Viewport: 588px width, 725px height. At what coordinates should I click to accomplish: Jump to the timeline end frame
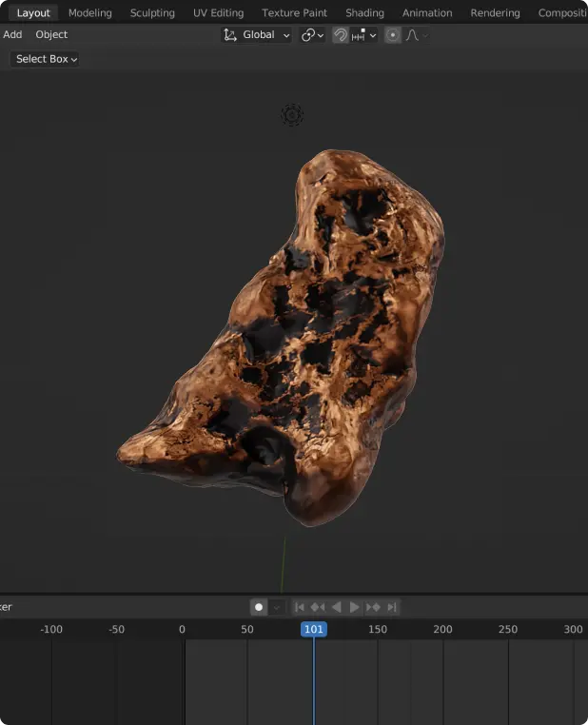[392, 607]
